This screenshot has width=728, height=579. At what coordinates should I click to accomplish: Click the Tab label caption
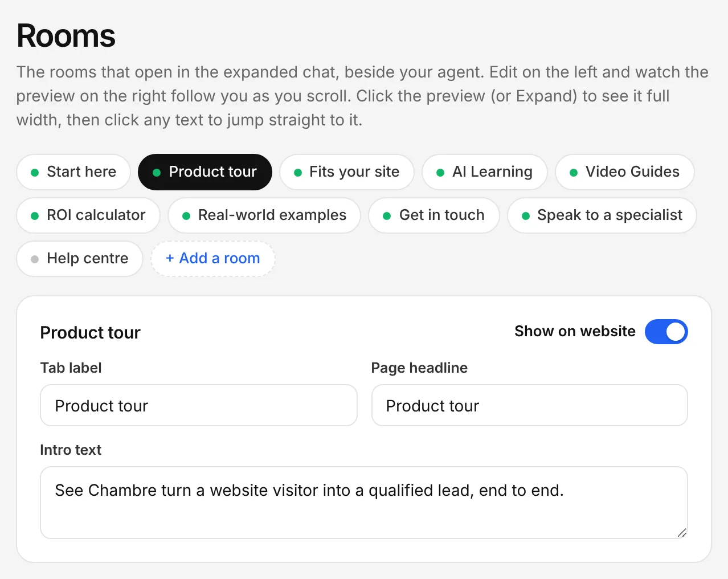[71, 368]
